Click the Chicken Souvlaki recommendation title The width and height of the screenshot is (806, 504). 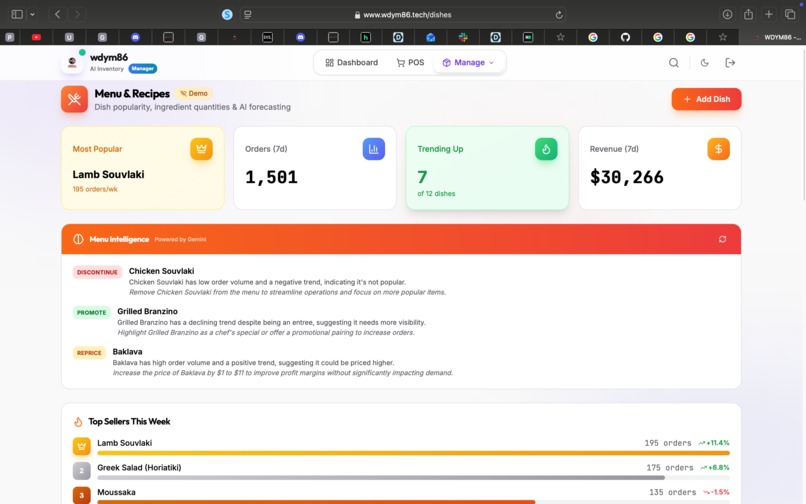coord(161,271)
